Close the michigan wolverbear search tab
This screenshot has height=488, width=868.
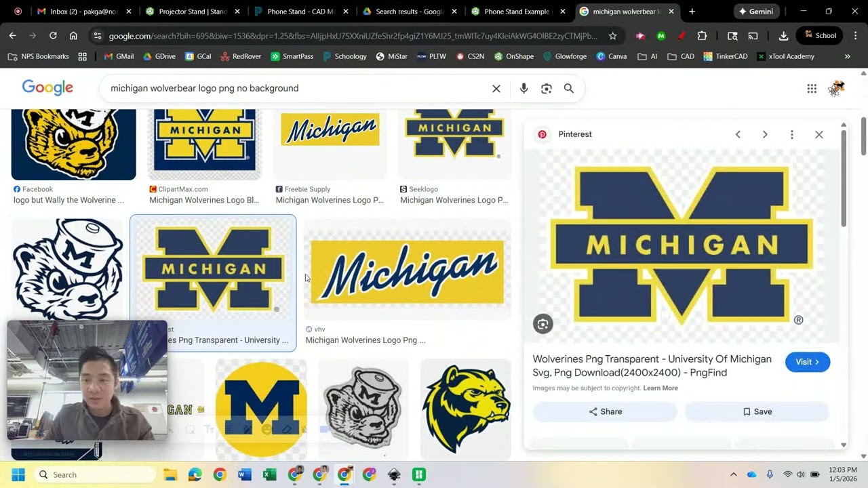point(671,12)
